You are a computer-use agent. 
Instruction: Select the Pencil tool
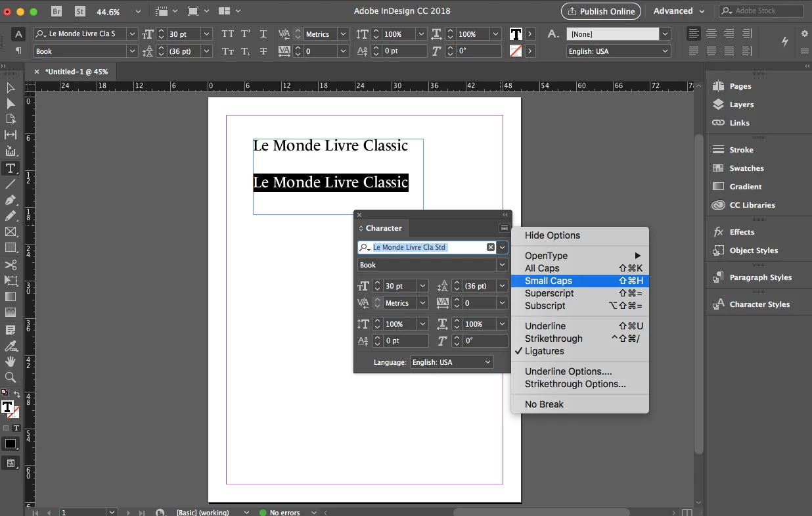(x=11, y=216)
